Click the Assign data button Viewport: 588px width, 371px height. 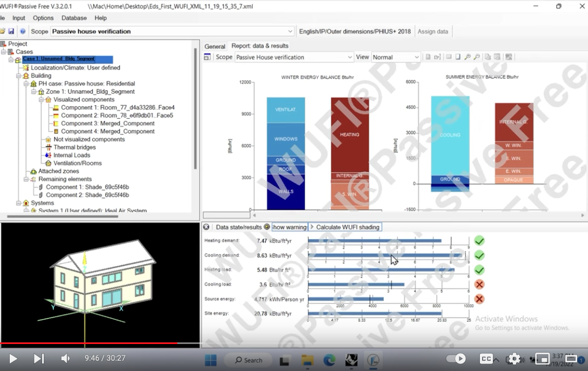433,31
